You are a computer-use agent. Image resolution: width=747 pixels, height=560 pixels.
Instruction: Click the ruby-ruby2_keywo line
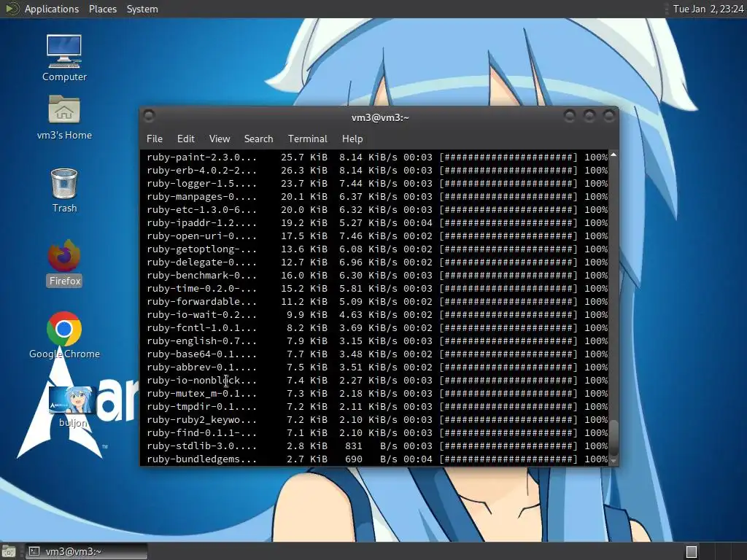pos(377,420)
